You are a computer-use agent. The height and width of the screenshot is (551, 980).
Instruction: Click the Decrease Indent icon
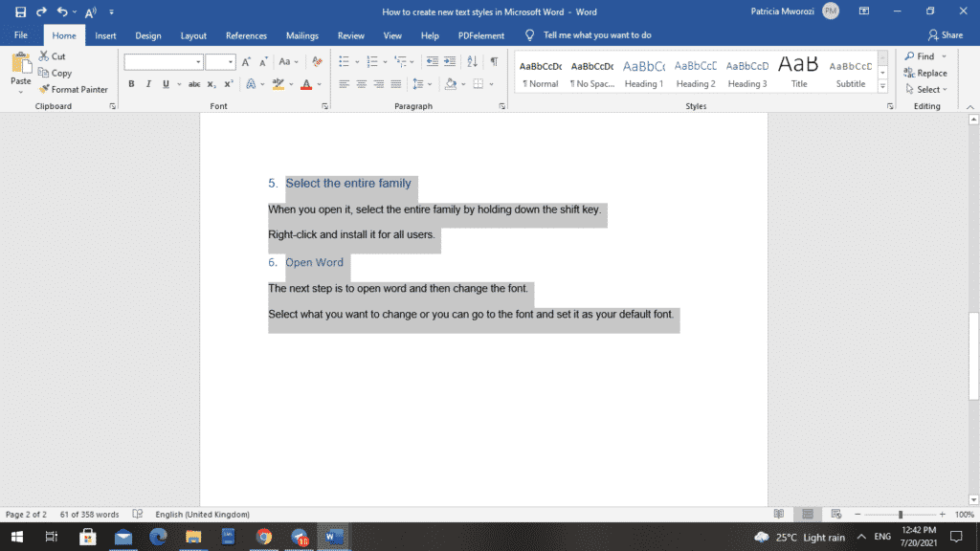(x=432, y=61)
